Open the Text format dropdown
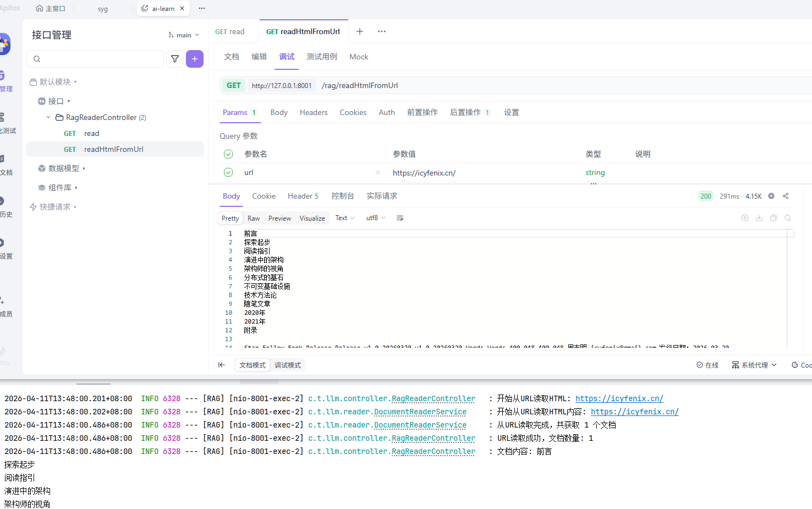Image resolution: width=812 pixels, height=509 pixels. click(345, 218)
